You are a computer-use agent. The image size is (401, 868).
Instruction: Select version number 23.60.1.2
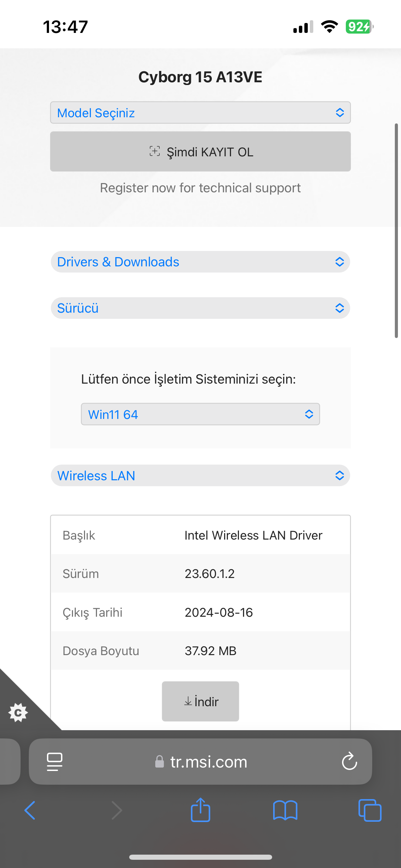pyautogui.click(x=210, y=574)
